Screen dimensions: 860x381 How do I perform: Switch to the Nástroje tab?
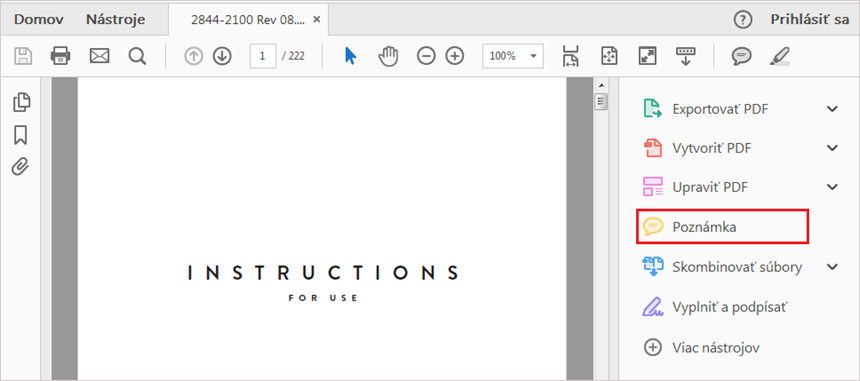[115, 20]
